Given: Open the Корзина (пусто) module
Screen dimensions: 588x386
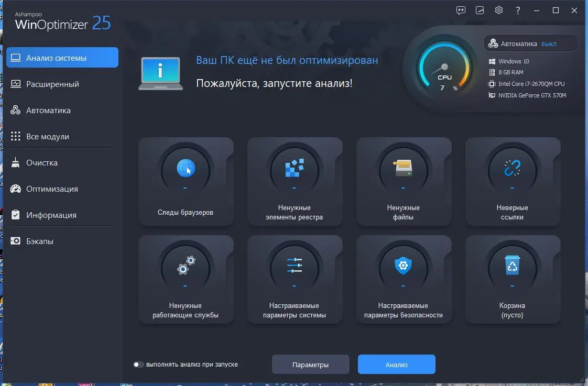Looking at the screenshot, I should pyautogui.click(x=513, y=279).
